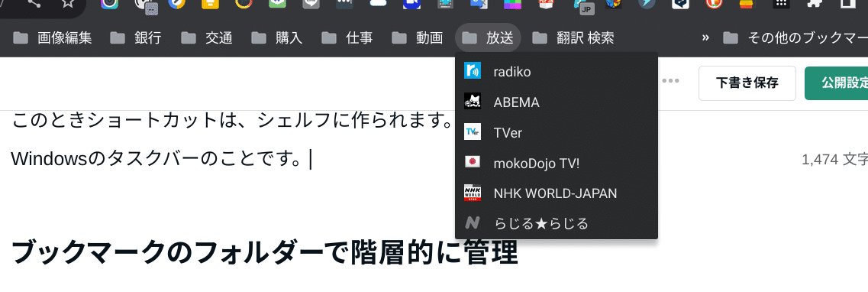The image size is (868, 292).
Task: Bookmark this page with the star icon
Action: (67, 3)
